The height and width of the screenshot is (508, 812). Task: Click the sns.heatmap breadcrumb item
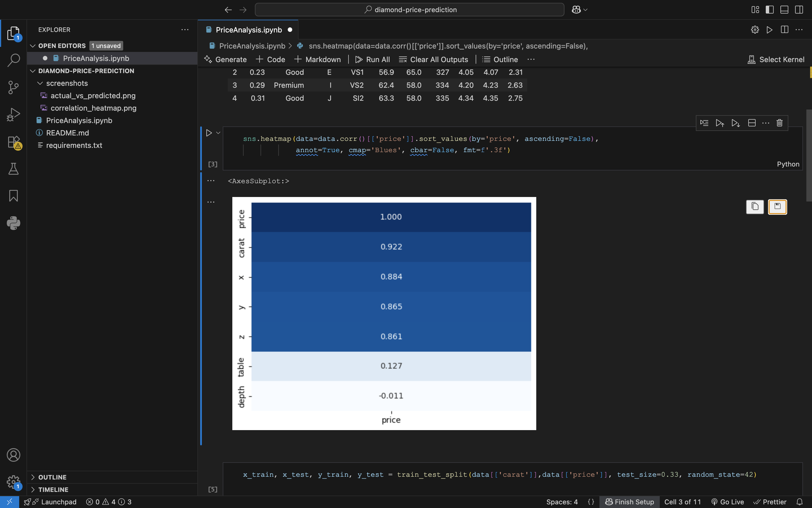coord(448,46)
